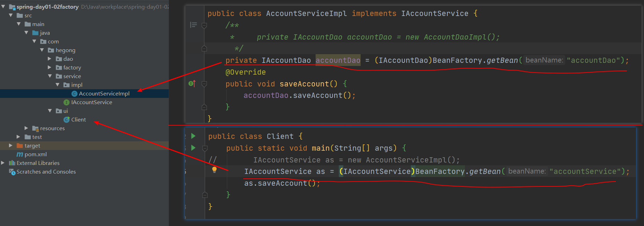The width and height of the screenshot is (644, 226).
Task: Expand the target folder arrow
Action: [11, 145]
